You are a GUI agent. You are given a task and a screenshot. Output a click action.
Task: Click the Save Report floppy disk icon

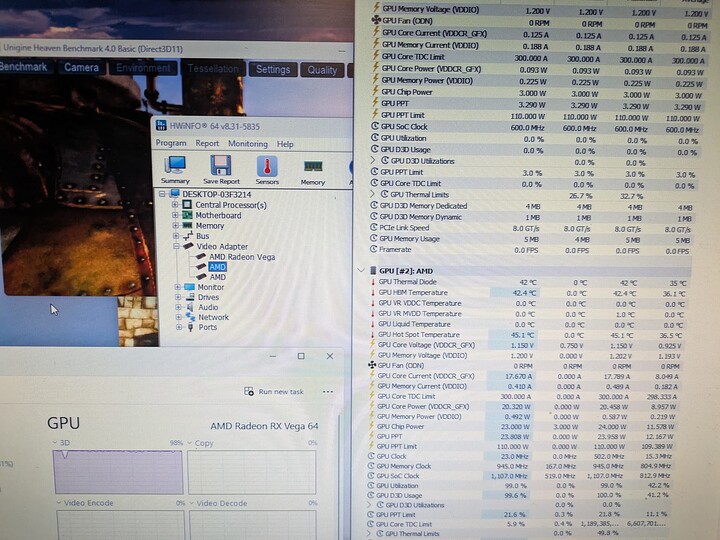[221, 168]
